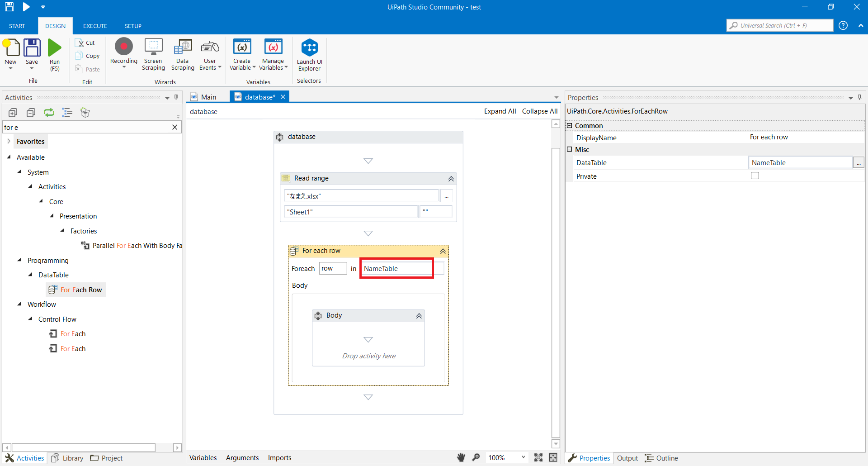The height and width of the screenshot is (466, 868).
Task: Switch to the EXECUTE ribbon tab
Action: point(94,26)
